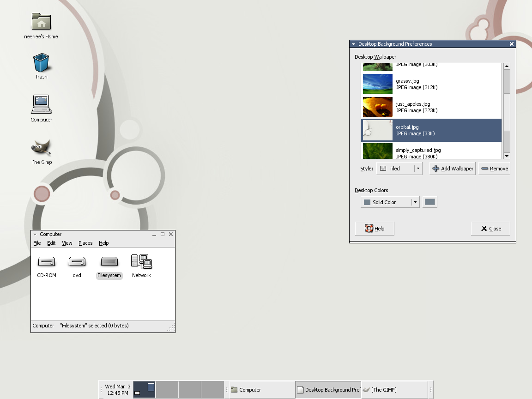The height and width of the screenshot is (399, 532).
Task: Click the Remove wallpaper button
Action: (x=494, y=169)
